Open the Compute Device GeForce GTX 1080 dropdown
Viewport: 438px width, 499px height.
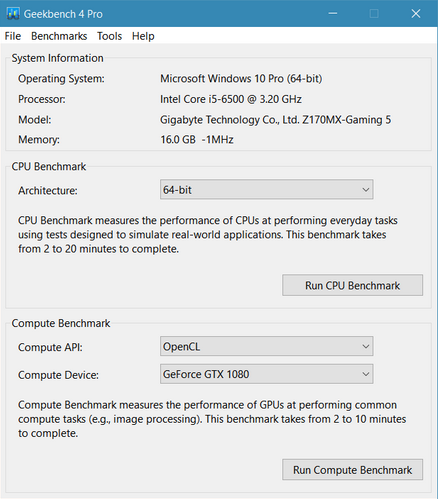tap(266, 374)
